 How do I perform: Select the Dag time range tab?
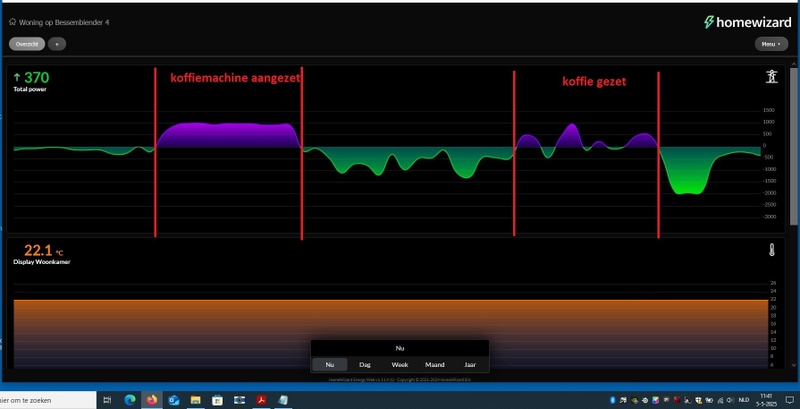click(365, 365)
